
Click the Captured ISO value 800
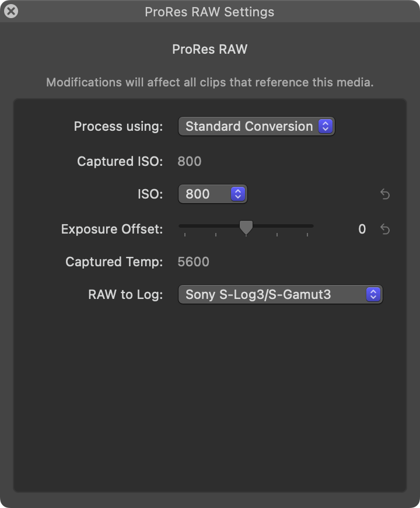pyautogui.click(x=190, y=161)
